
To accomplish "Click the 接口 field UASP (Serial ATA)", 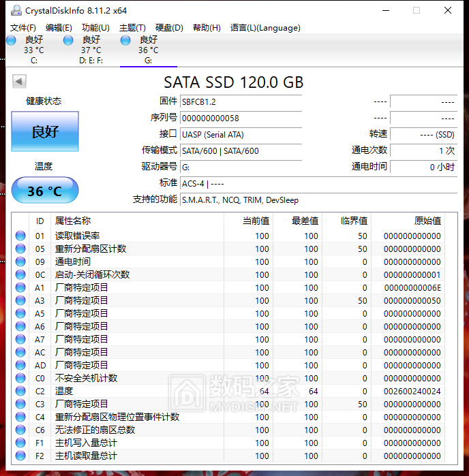I will (241, 134).
